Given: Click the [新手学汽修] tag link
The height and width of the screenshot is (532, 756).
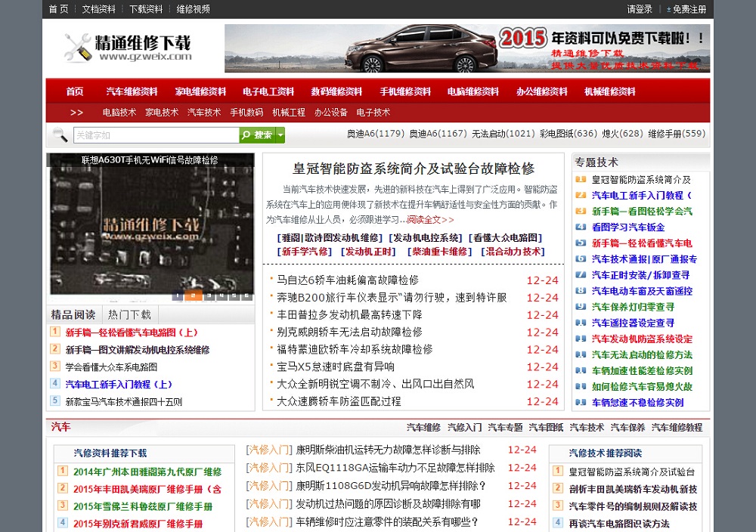Looking at the screenshot, I should point(304,252).
